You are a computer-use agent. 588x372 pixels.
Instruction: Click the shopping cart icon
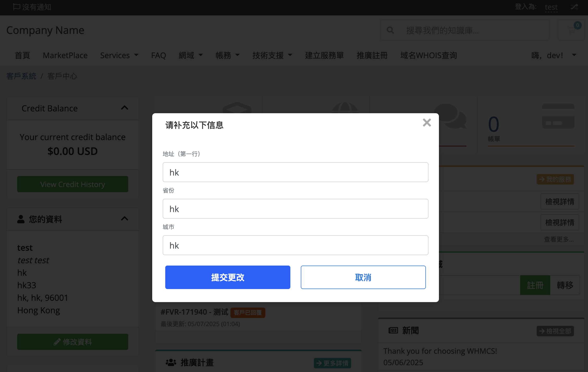571,30
